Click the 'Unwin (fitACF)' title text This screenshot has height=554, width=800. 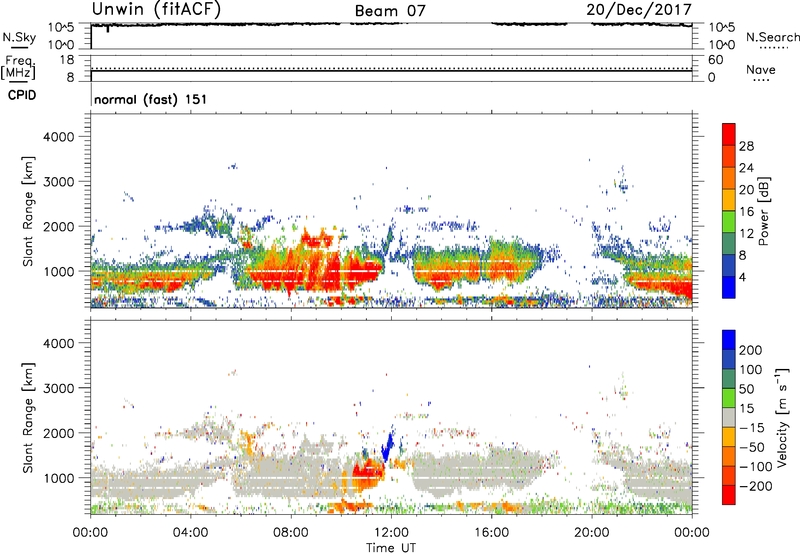(156, 10)
